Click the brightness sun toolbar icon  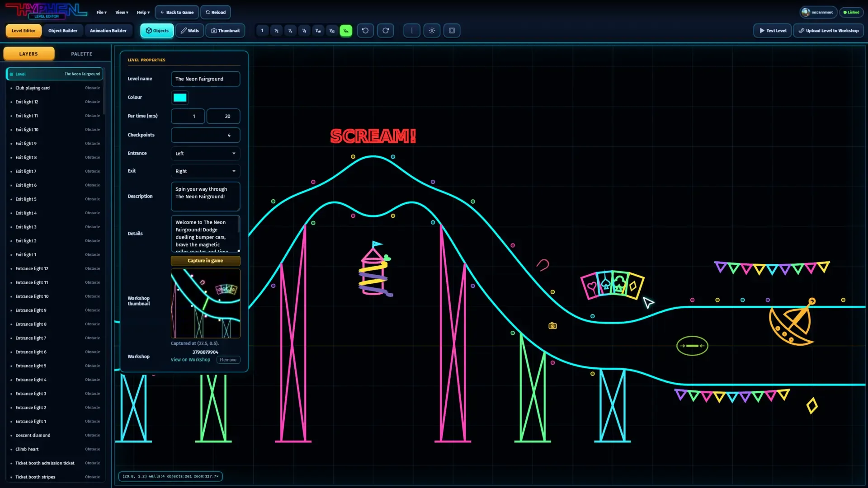[x=432, y=31]
